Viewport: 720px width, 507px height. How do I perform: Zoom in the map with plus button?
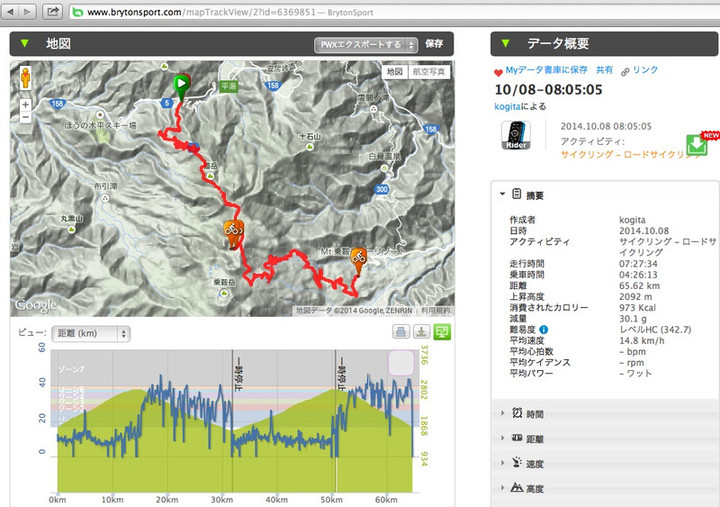24,103
